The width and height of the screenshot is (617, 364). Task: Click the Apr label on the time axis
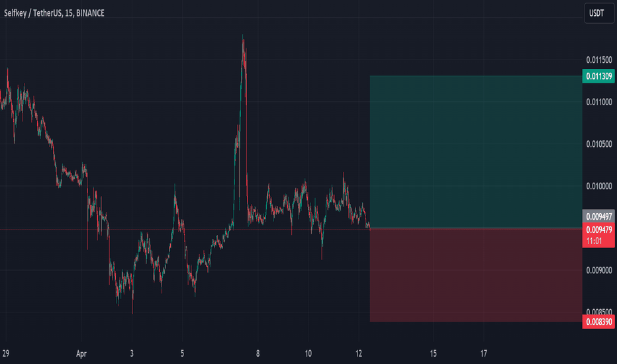tap(81, 353)
